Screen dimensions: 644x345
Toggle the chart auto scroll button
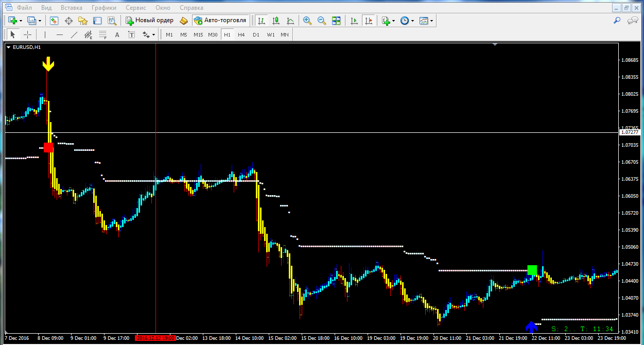[354, 21]
